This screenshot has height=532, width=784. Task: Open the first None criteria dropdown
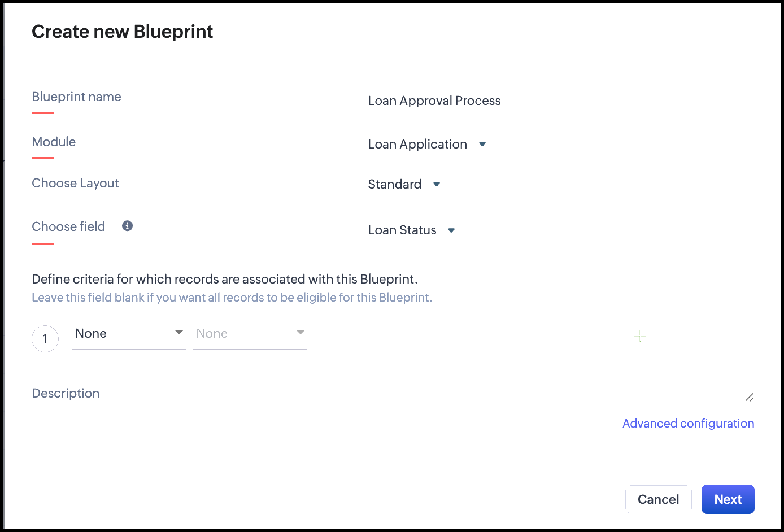129,334
